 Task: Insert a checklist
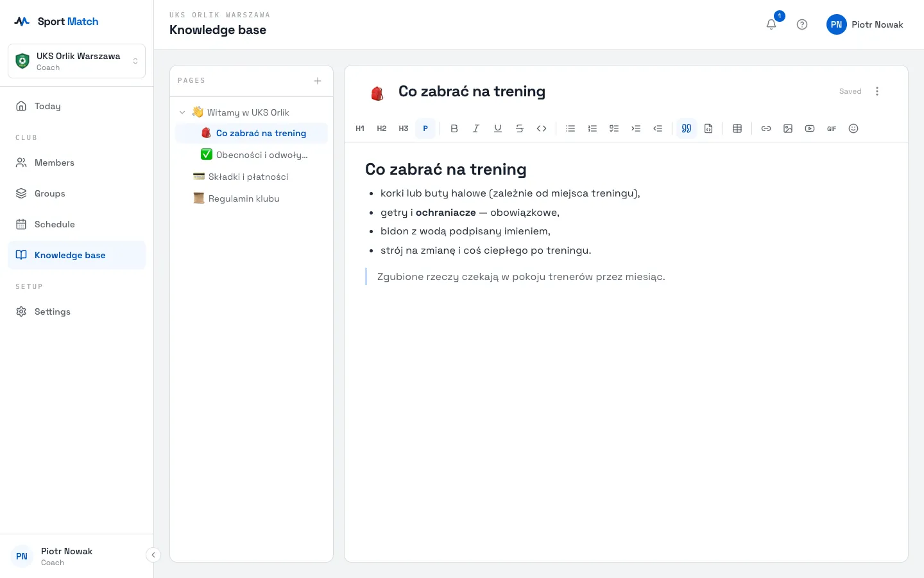pyautogui.click(x=614, y=128)
